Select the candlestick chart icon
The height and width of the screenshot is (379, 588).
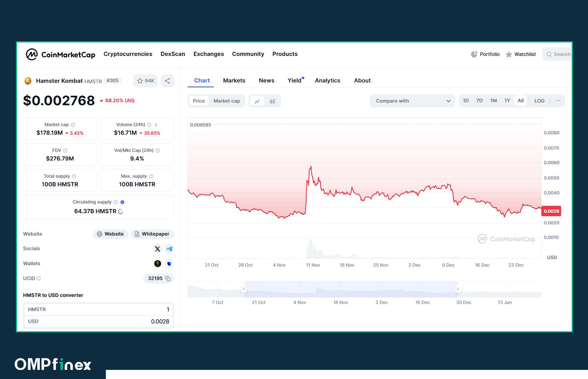pyautogui.click(x=272, y=101)
